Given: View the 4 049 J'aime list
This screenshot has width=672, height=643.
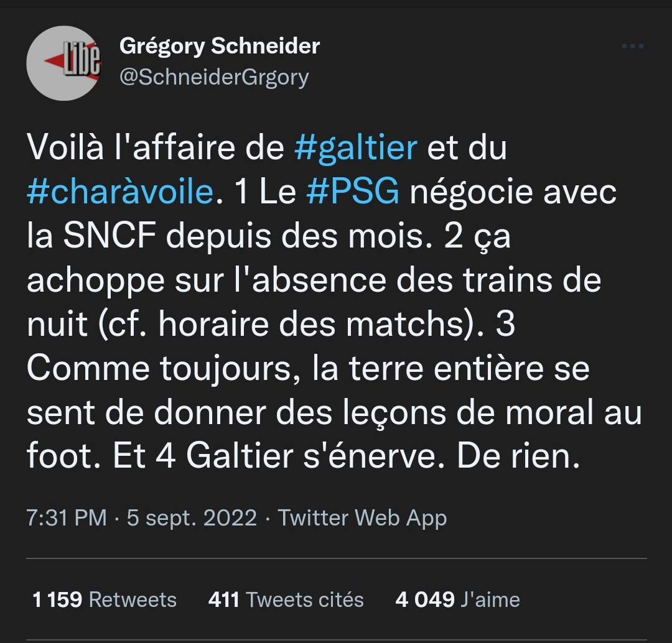Looking at the screenshot, I should click(457, 599).
